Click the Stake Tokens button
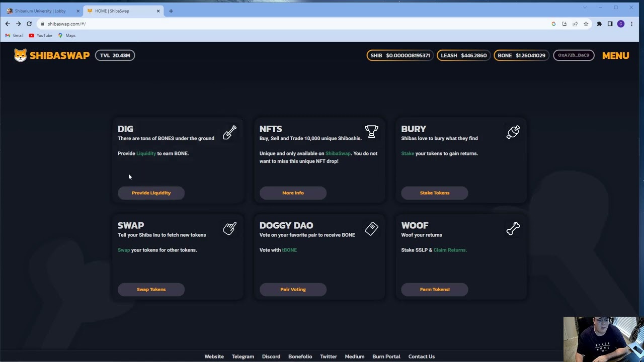 point(435,193)
